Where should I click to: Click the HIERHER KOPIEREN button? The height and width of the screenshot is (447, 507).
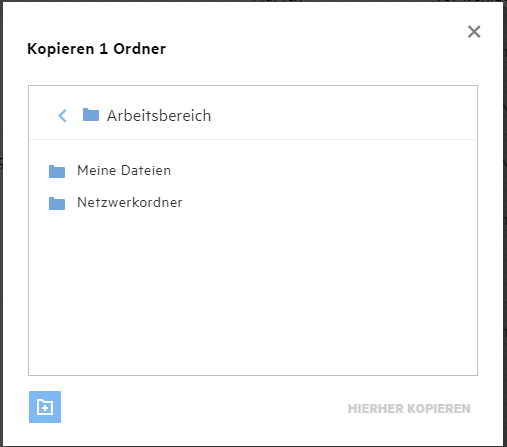[x=409, y=409]
